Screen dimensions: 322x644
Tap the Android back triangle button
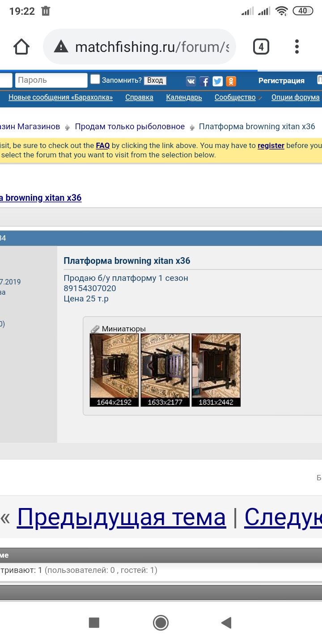click(227, 623)
